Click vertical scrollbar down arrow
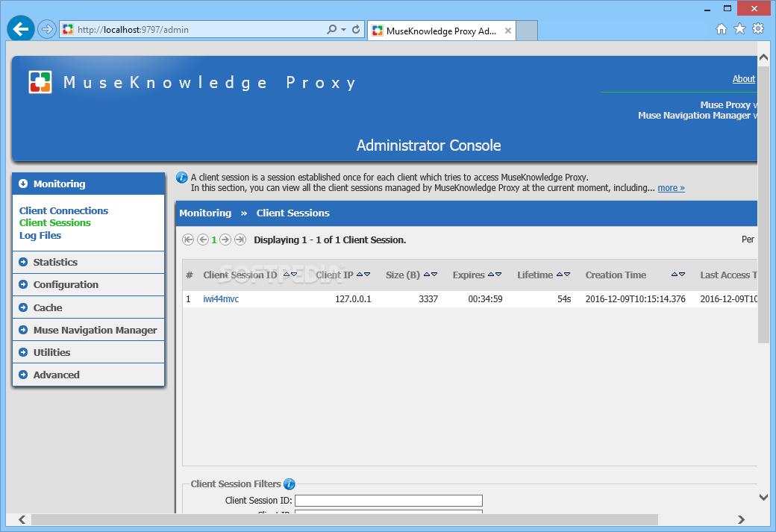 (763, 498)
